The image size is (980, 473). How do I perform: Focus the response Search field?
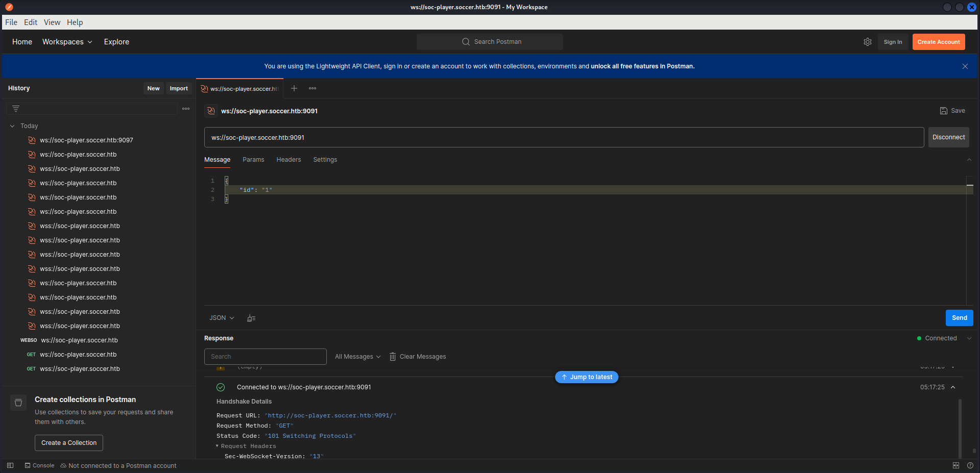tap(265, 357)
